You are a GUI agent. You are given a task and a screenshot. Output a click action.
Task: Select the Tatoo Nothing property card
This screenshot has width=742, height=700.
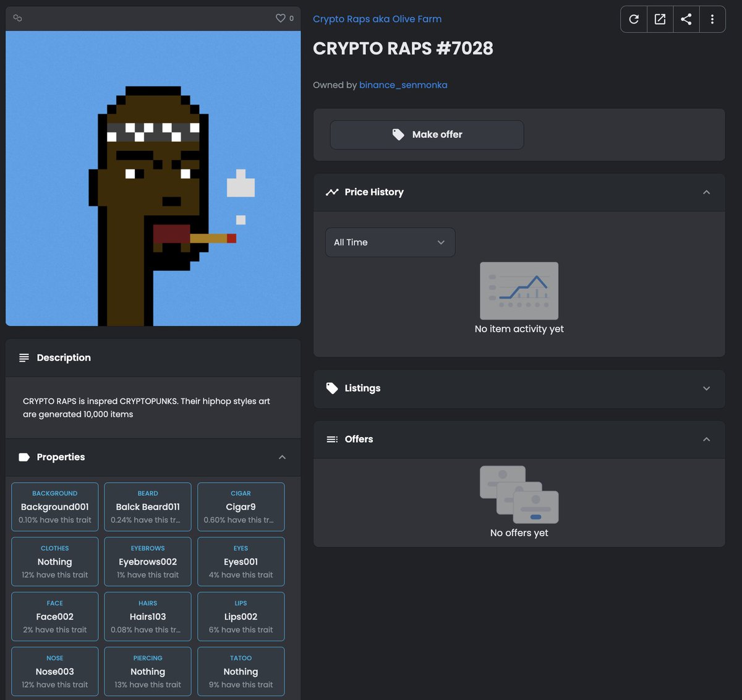coord(241,672)
